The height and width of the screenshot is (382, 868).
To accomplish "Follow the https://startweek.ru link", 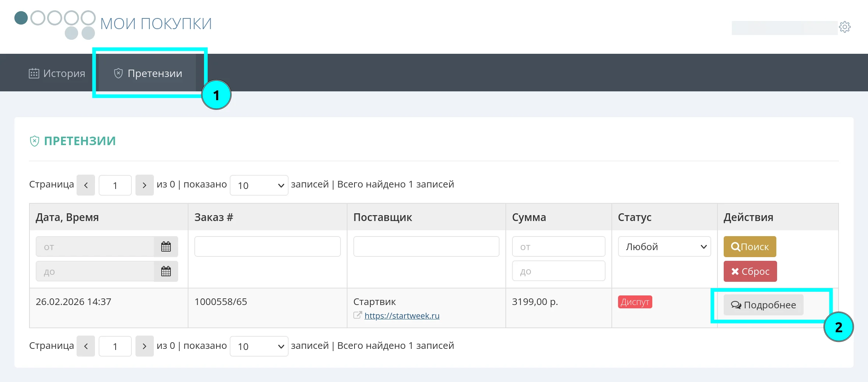I will 402,316.
